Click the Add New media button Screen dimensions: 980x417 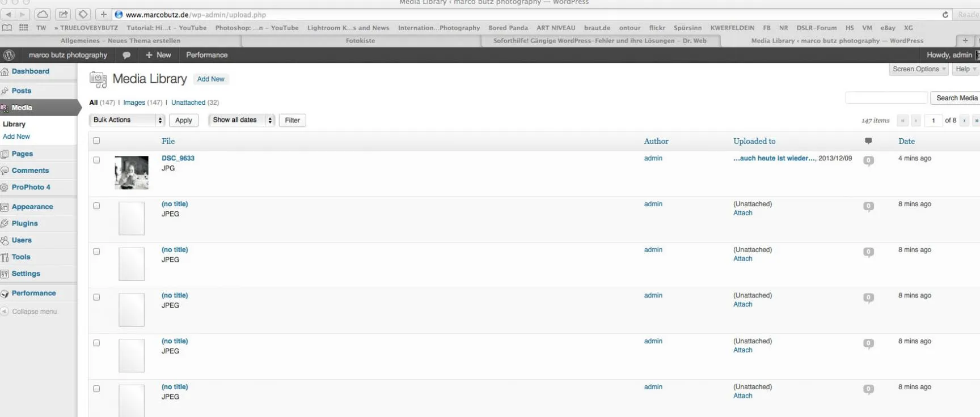[210, 79]
